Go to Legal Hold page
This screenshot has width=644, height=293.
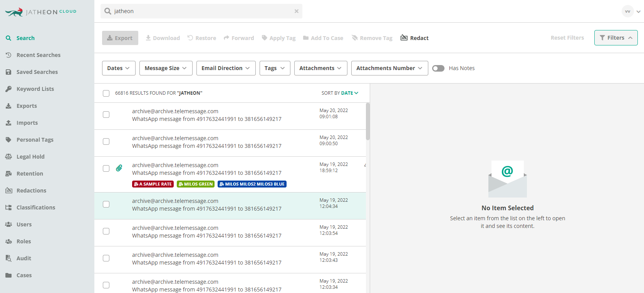point(30,157)
